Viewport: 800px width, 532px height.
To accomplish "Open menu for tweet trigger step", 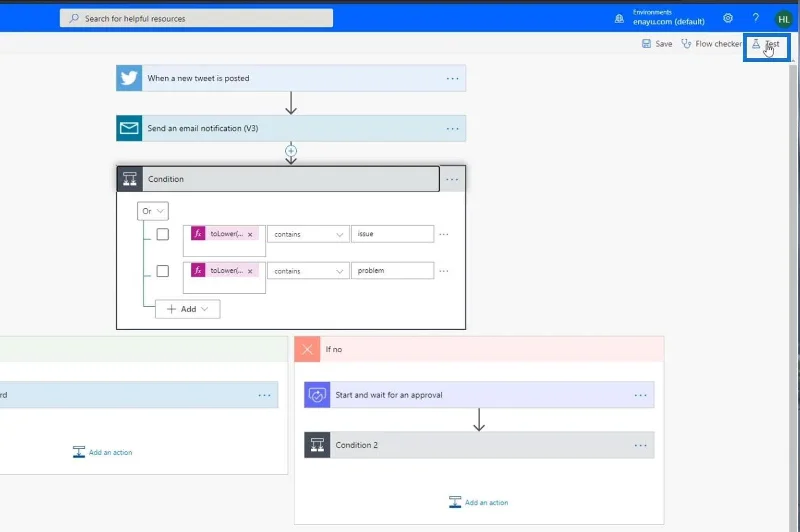I will click(453, 79).
